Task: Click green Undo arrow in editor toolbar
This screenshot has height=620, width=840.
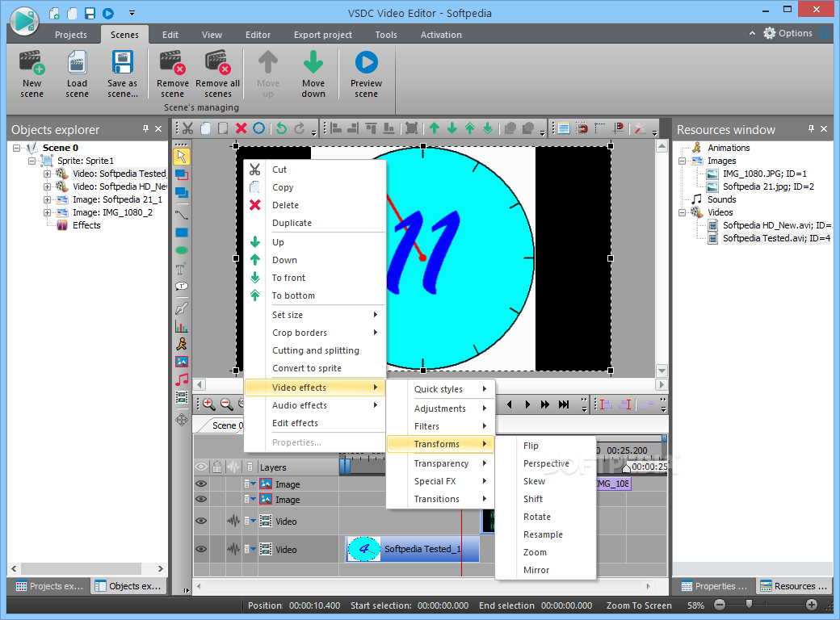Action: (x=281, y=128)
